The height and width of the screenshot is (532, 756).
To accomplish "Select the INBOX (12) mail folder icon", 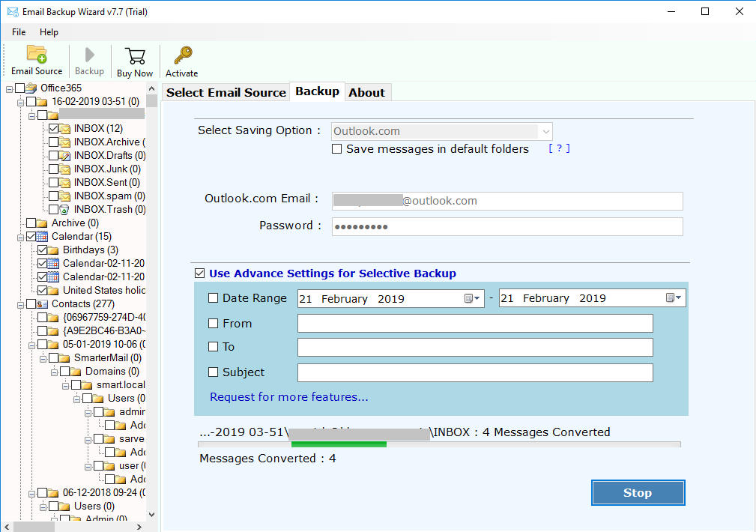I will (x=64, y=128).
